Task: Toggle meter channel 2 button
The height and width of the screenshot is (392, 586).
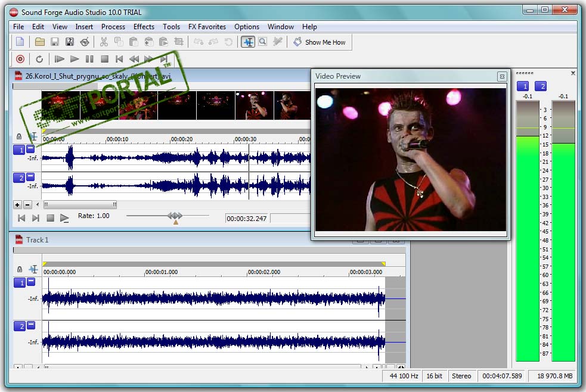Action: 541,86
